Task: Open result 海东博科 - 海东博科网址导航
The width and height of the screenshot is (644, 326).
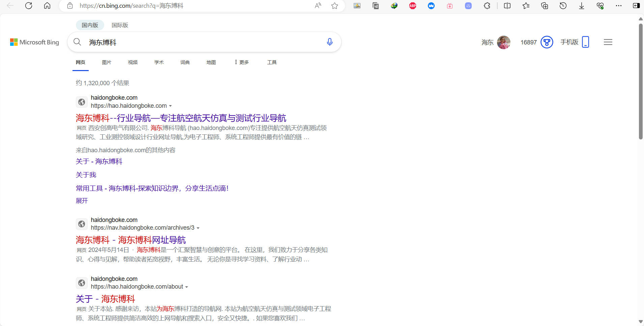Action: click(x=131, y=240)
